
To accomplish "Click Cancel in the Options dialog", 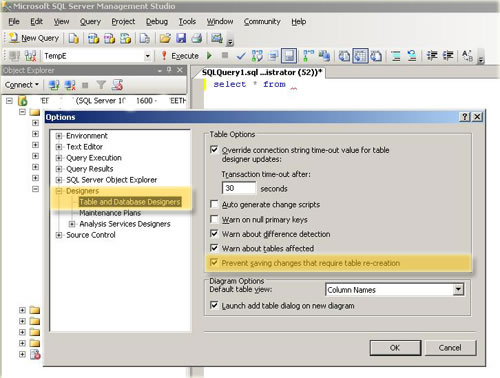I will click(x=450, y=348).
